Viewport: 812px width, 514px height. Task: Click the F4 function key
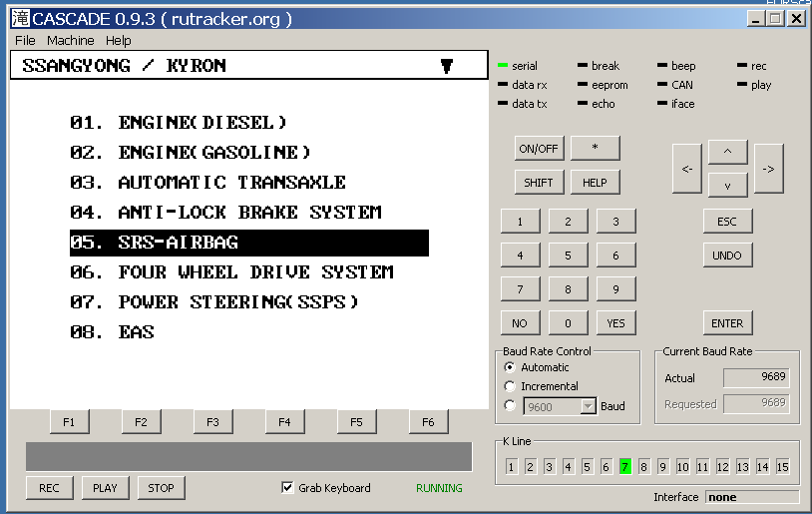pos(285,422)
